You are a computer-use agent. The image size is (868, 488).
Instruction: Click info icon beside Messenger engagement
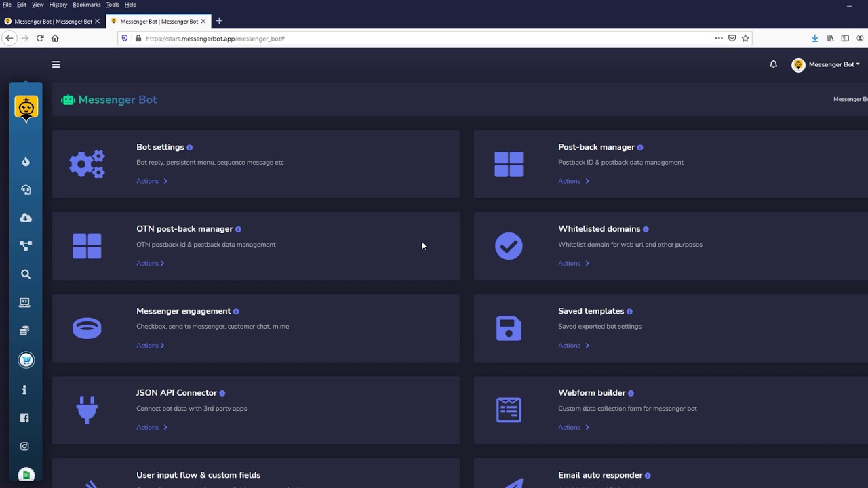236,312
